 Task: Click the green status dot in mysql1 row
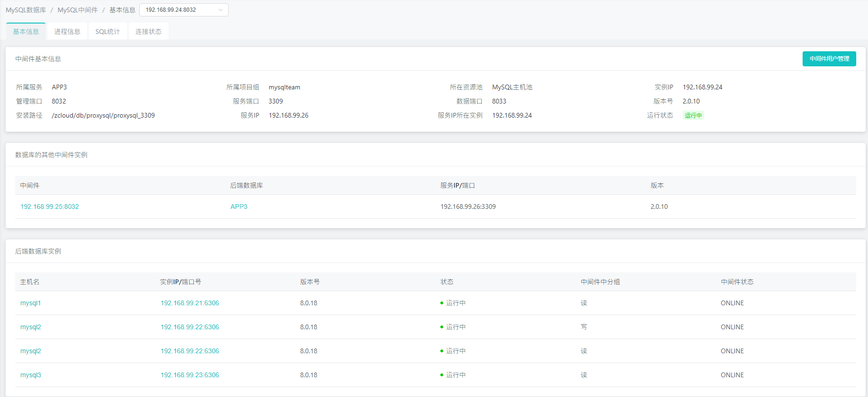(442, 303)
